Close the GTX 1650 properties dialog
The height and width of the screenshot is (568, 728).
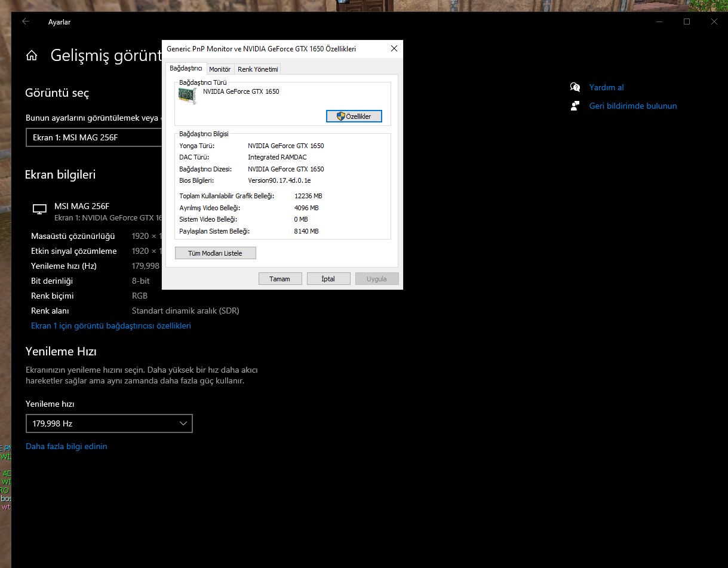pyautogui.click(x=394, y=49)
